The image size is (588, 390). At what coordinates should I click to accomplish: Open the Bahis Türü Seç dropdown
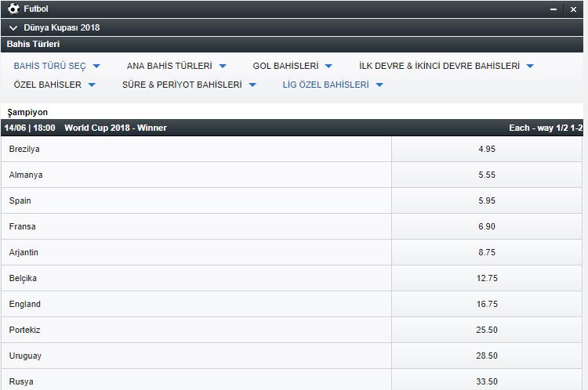56,67
